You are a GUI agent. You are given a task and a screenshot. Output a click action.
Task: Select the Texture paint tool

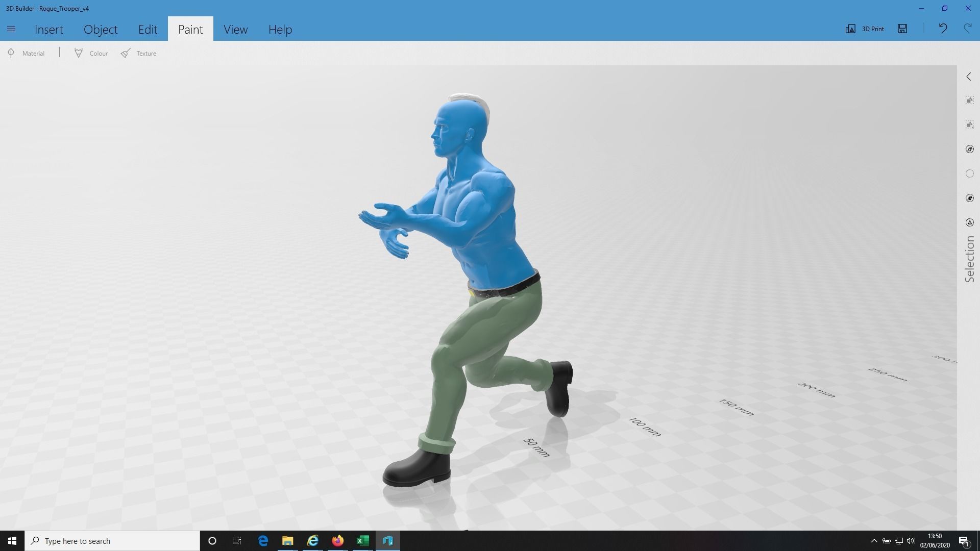point(139,53)
